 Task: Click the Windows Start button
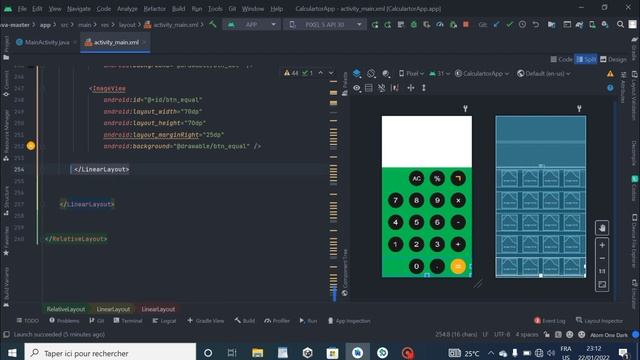pyautogui.click(x=12, y=353)
